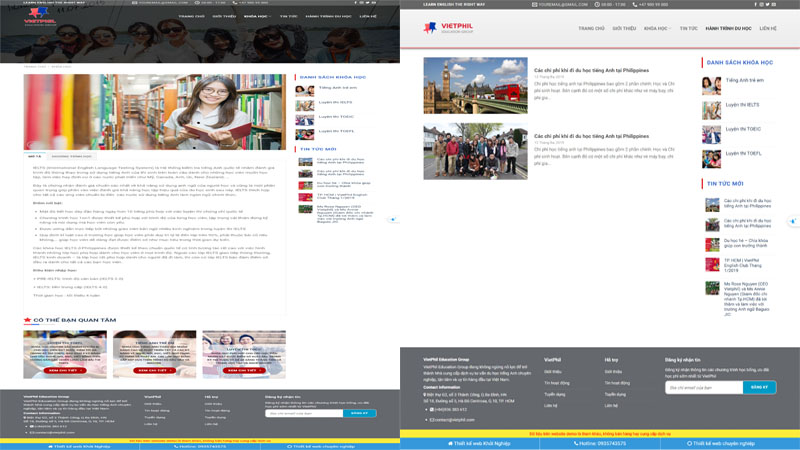Open Twitter icon in course page top bar
Image resolution: width=800 pixels, height=450 pixels.
[367, 3]
